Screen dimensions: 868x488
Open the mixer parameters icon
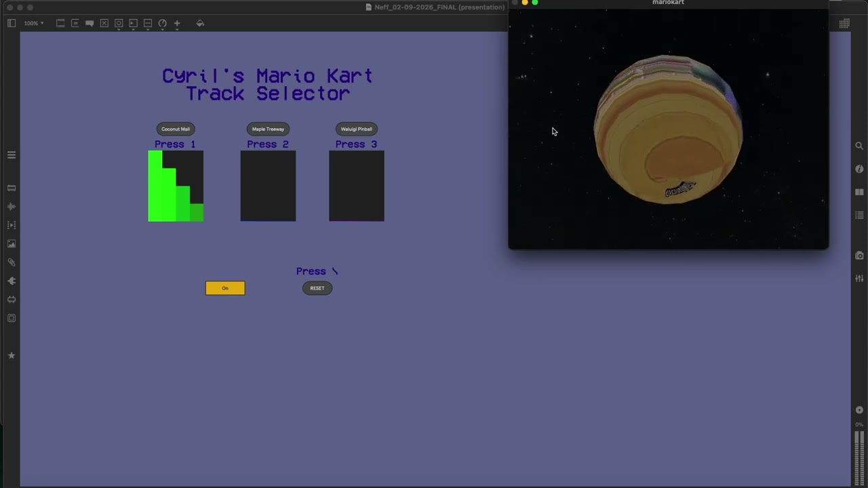pyautogui.click(x=859, y=279)
